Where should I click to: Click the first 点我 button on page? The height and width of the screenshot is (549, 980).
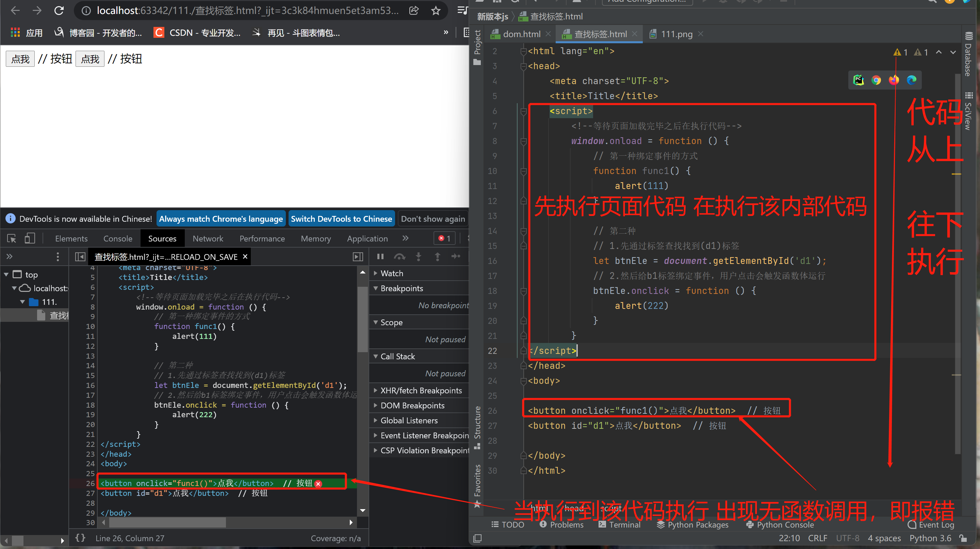(x=20, y=59)
